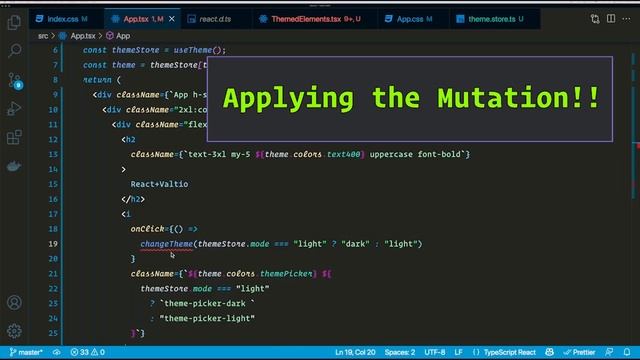Screen dimensions: 640x360
Task: Click on the React+Valtio text
Action: pyautogui.click(x=159, y=184)
